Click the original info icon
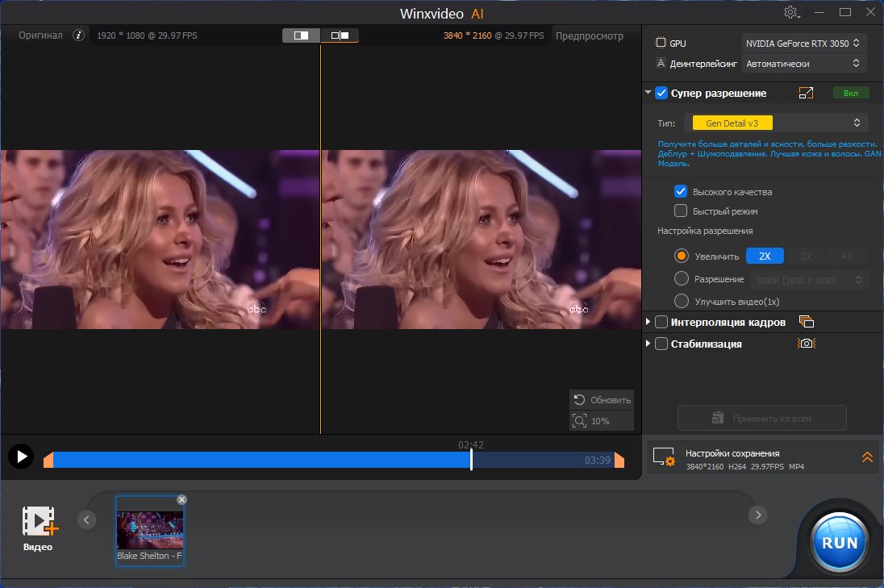 [78, 35]
